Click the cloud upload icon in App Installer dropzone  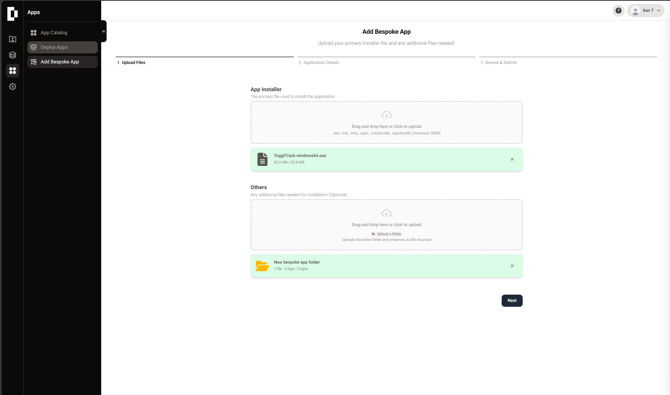pyautogui.click(x=386, y=115)
